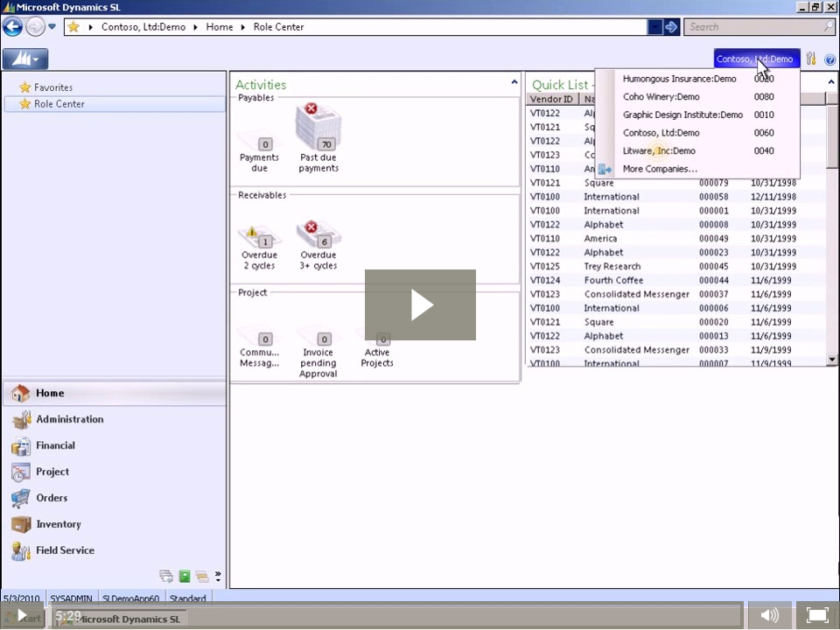Viewport: 840px width, 630px height.
Task: Select the Trey Research vendor row
Action: click(676, 266)
